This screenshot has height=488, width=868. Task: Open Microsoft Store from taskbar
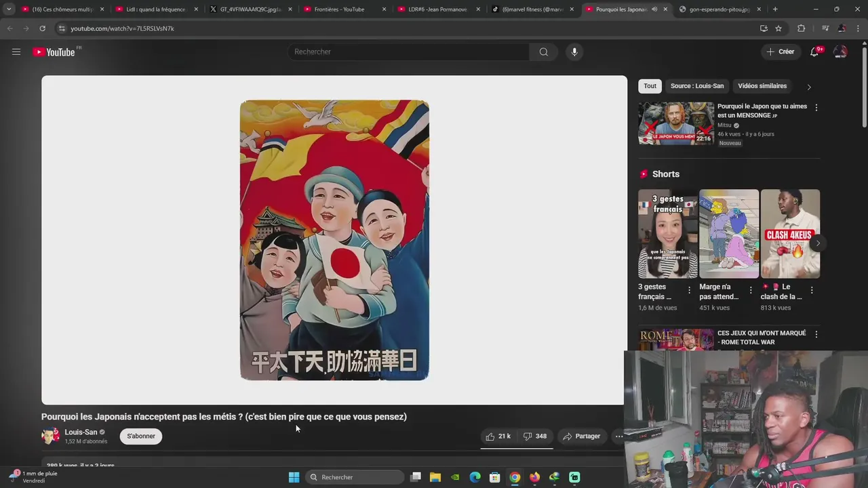[x=494, y=477]
